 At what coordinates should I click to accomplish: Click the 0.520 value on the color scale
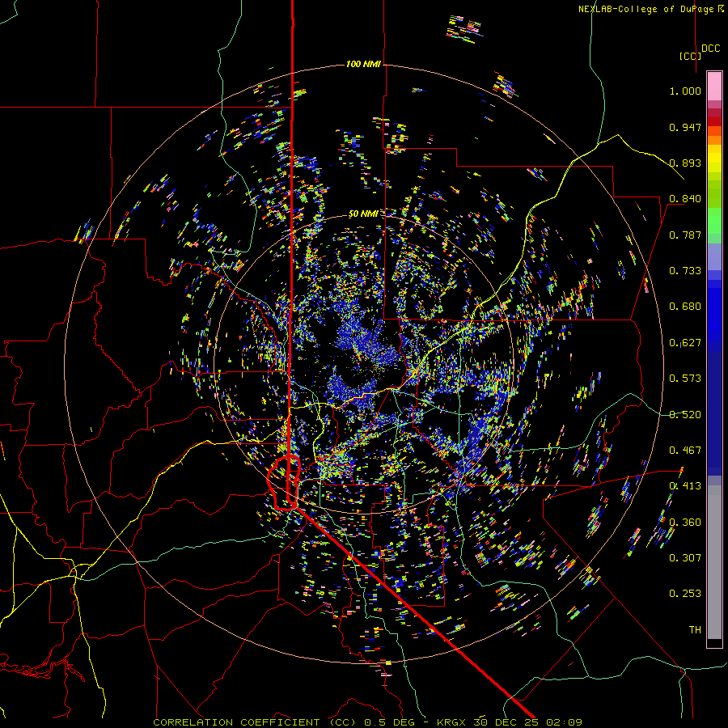(x=685, y=415)
